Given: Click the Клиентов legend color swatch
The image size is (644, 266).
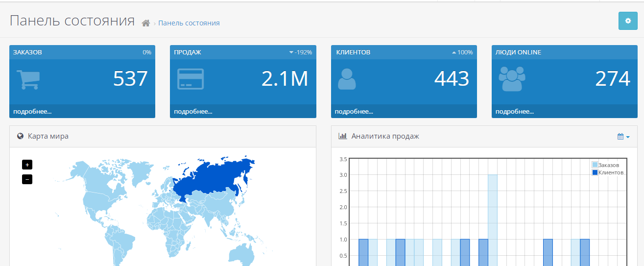Looking at the screenshot, I should click(x=595, y=172).
